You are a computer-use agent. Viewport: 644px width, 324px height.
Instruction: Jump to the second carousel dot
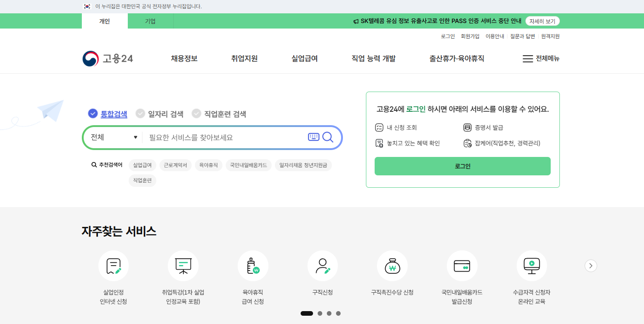click(319, 313)
